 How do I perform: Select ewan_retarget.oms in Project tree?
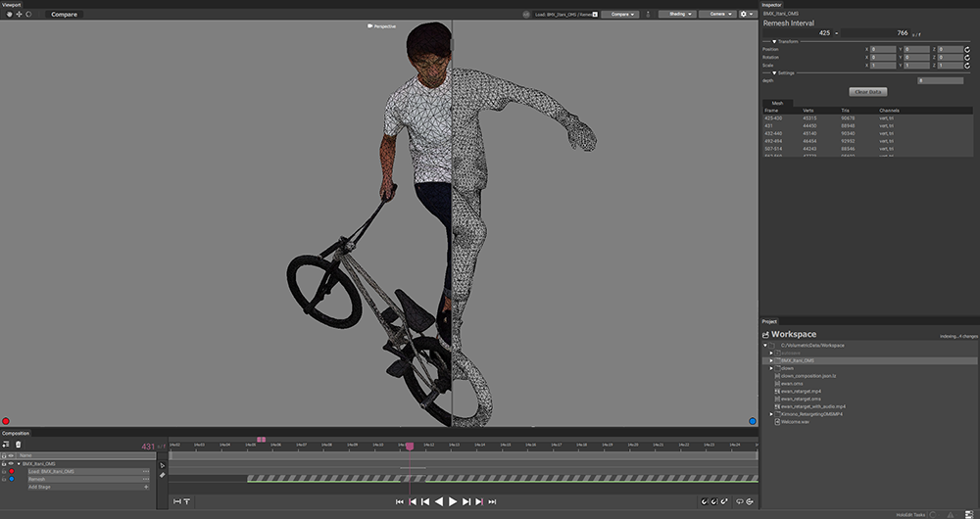pyautogui.click(x=801, y=400)
